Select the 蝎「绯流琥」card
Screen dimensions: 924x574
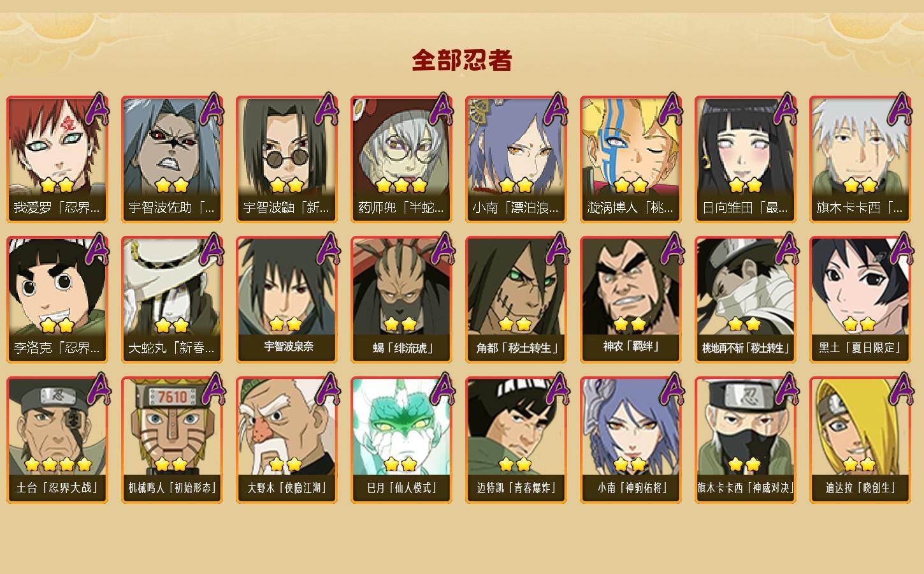coord(401,300)
